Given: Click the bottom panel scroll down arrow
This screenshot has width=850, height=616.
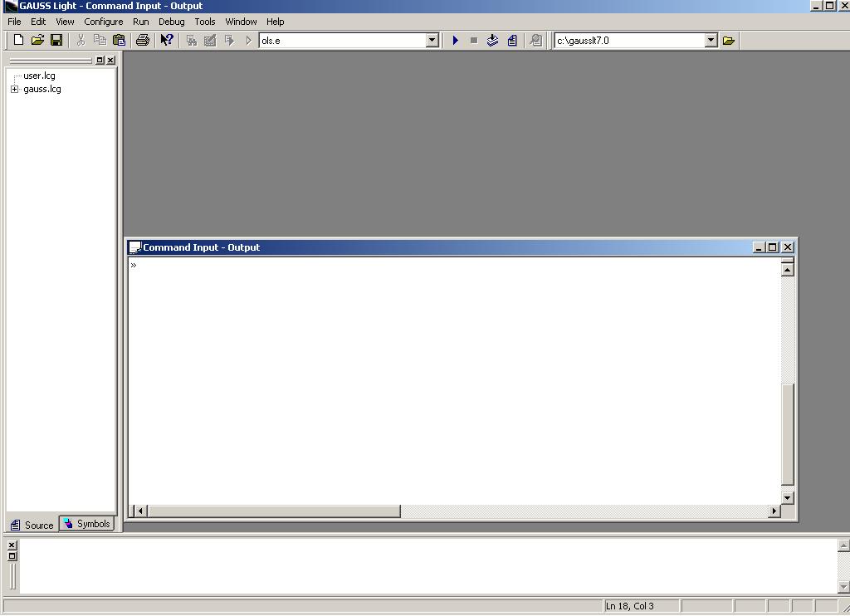Looking at the screenshot, I should pyautogui.click(x=843, y=587).
